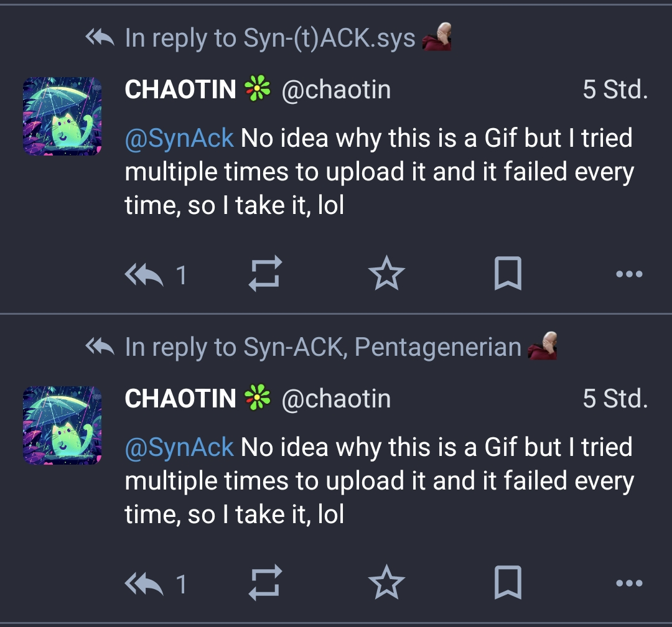Screen dimensions: 672x627
Task: Boost the second CHAOTIN post
Action: click(x=266, y=583)
